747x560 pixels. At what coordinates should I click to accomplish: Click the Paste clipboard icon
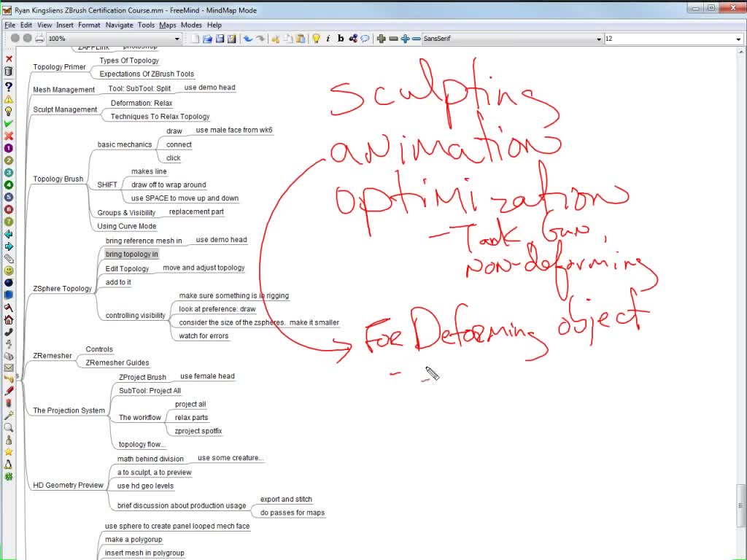click(x=300, y=39)
